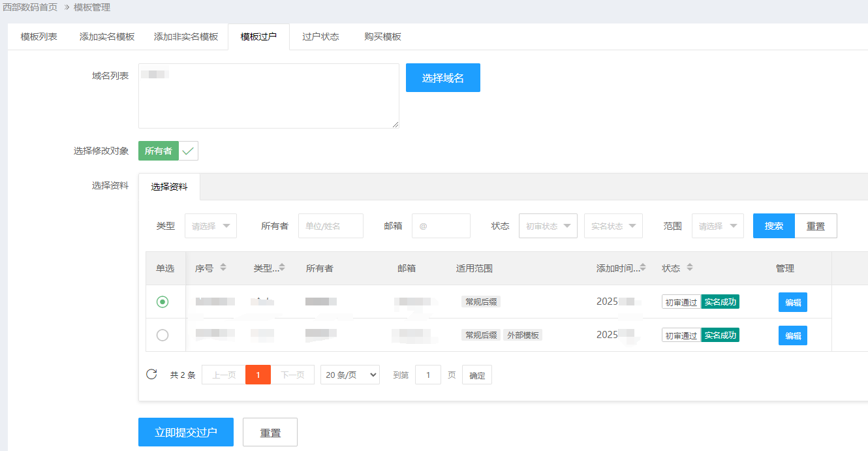The image size is (868, 451).
Task: Click the 适用范围 column header
Action: [474, 268]
